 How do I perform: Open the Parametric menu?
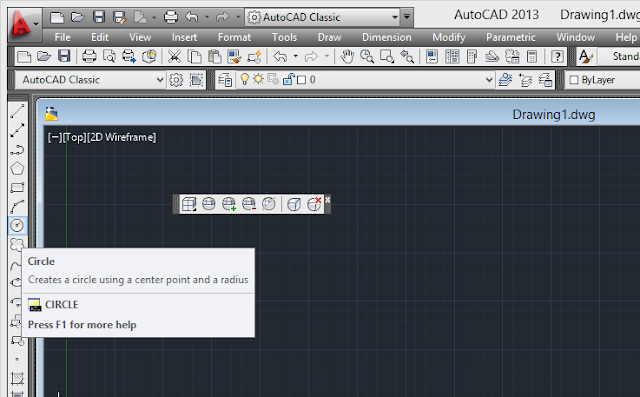tap(511, 38)
